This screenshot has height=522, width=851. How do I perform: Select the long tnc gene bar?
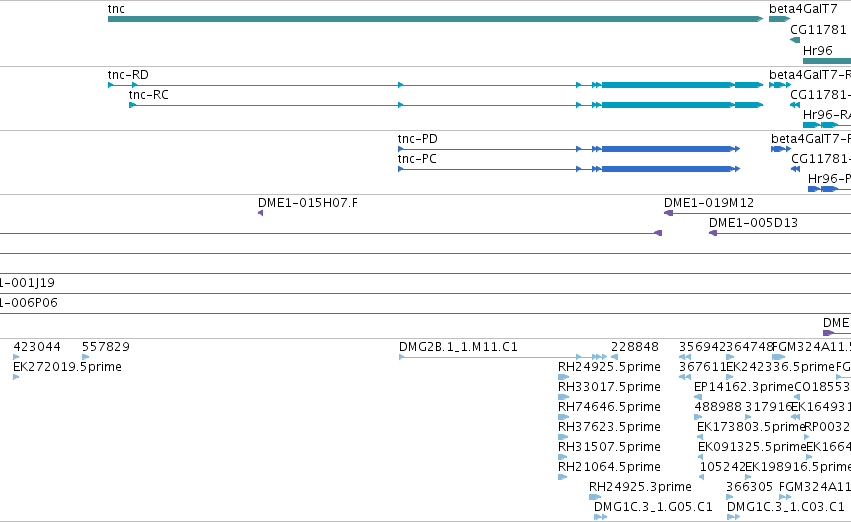point(435,19)
